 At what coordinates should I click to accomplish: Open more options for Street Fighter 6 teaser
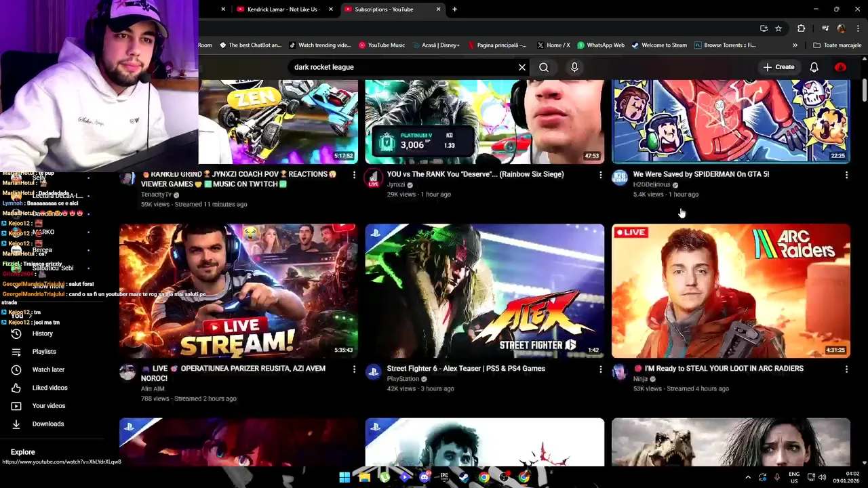point(600,369)
